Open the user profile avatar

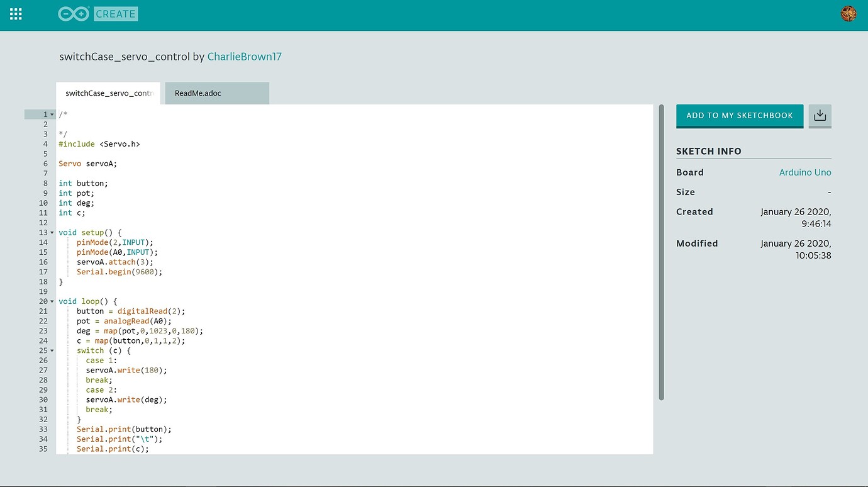849,13
